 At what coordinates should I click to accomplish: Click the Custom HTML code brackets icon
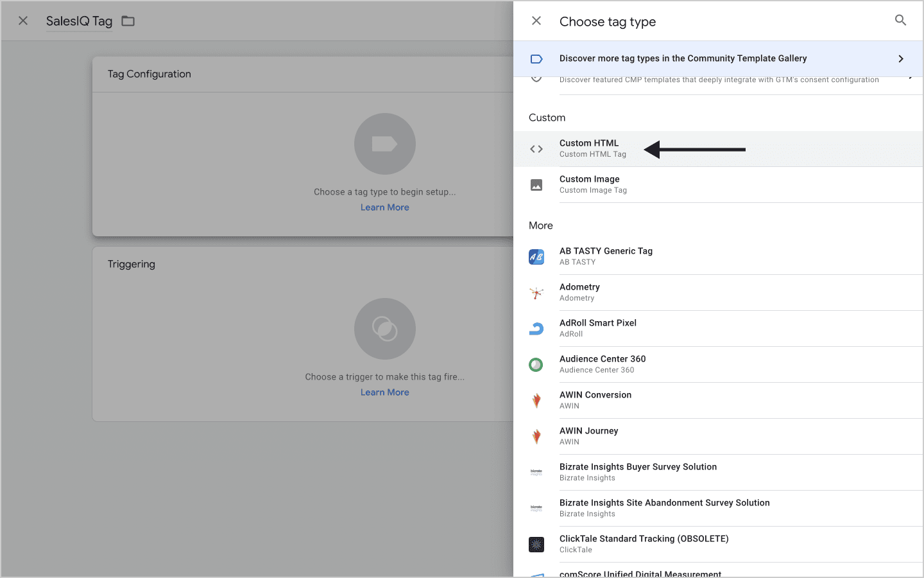click(x=536, y=149)
